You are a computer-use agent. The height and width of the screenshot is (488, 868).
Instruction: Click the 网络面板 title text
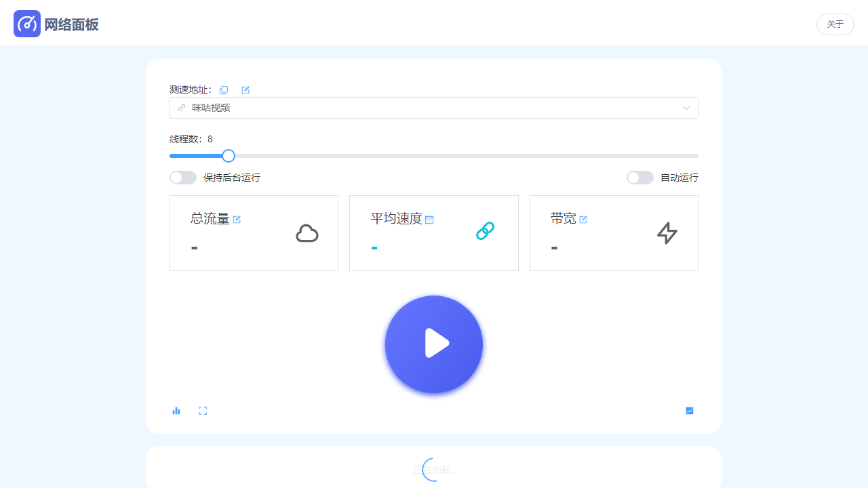[x=72, y=25]
